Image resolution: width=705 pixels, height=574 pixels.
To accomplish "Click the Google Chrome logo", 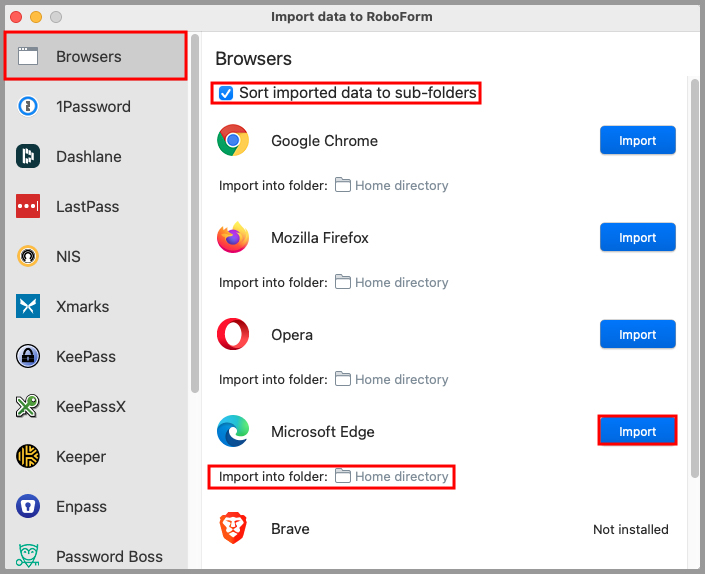I will pyautogui.click(x=233, y=141).
